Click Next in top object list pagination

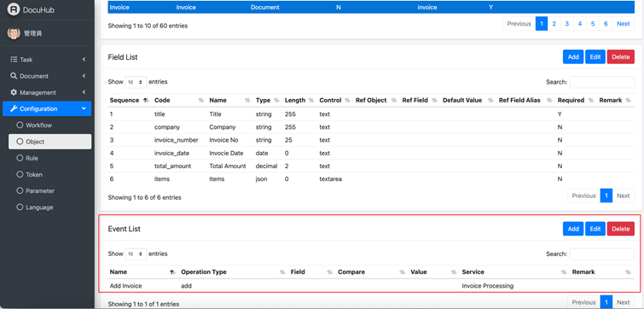point(623,24)
